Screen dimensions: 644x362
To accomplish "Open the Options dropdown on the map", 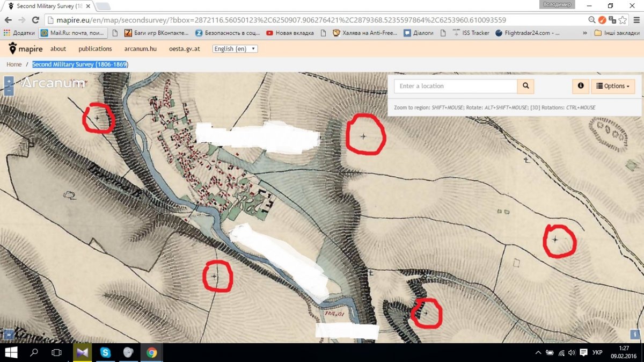I will [x=613, y=86].
